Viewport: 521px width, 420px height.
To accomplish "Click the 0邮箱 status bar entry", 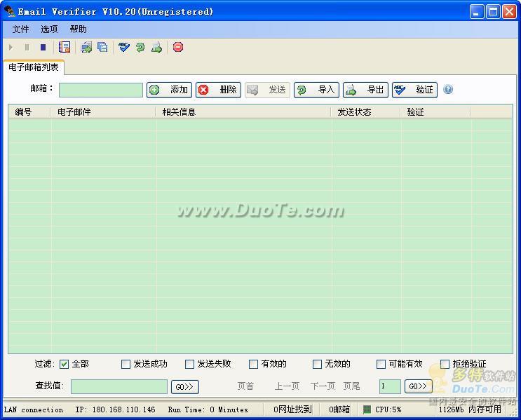I will 339,409.
